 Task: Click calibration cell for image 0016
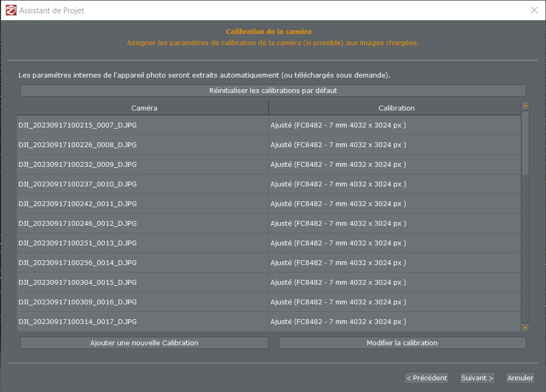click(x=395, y=302)
